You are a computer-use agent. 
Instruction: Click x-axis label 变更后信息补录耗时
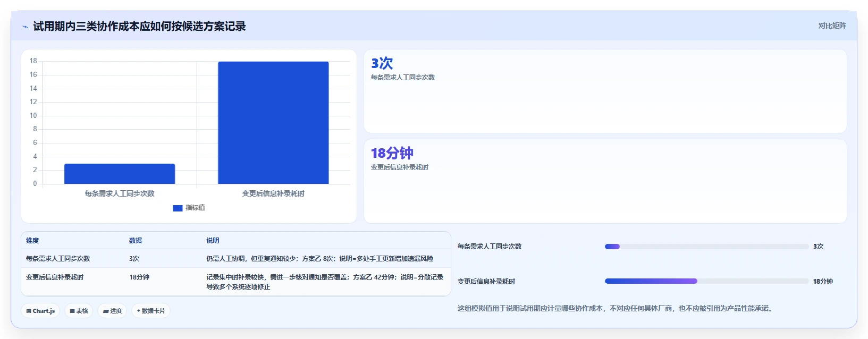click(273, 193)
